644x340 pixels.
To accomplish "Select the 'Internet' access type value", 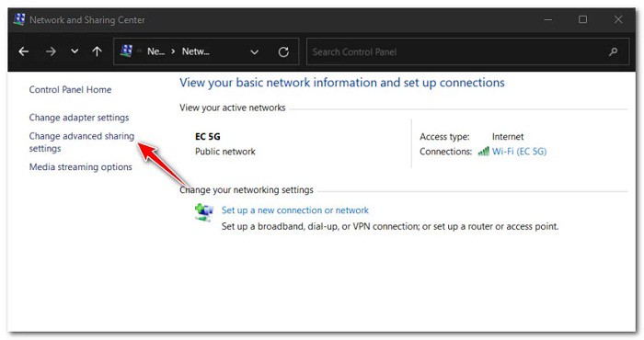I will [x=508, y=137].
